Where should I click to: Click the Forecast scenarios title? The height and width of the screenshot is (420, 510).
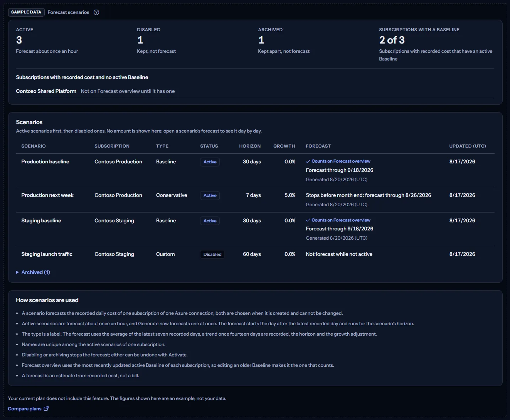pyautogui.click(x=68, y=12)
